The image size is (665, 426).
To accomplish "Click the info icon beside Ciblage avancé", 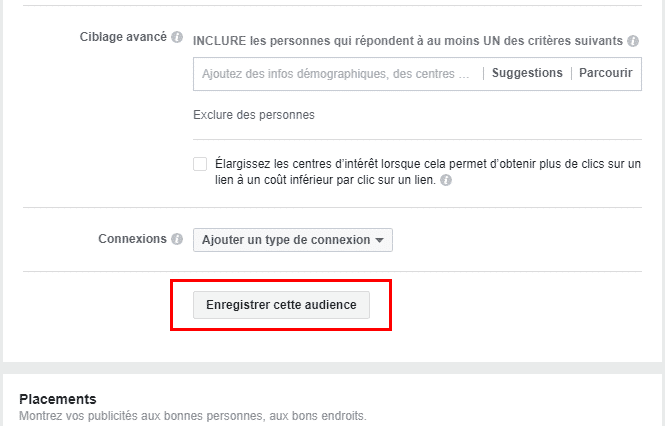I will click(177, 37).
